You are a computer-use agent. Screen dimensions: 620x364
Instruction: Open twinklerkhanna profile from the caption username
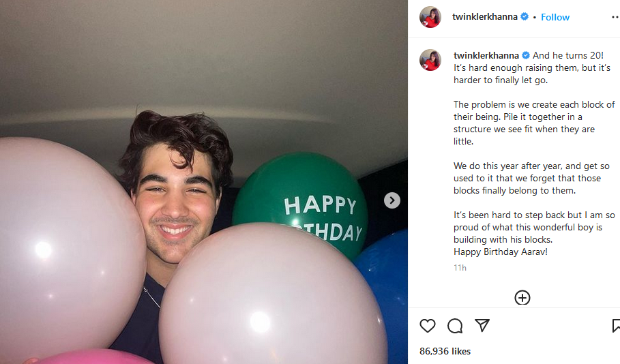click(x=486, y=55)
